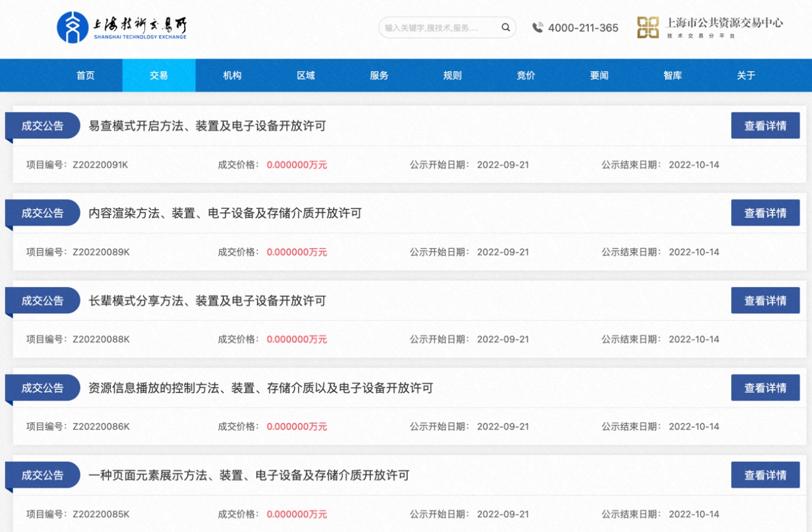This screenshot has width=812, height=532.
Task: Open the 智库 navigation item
Action: point(672,75)
